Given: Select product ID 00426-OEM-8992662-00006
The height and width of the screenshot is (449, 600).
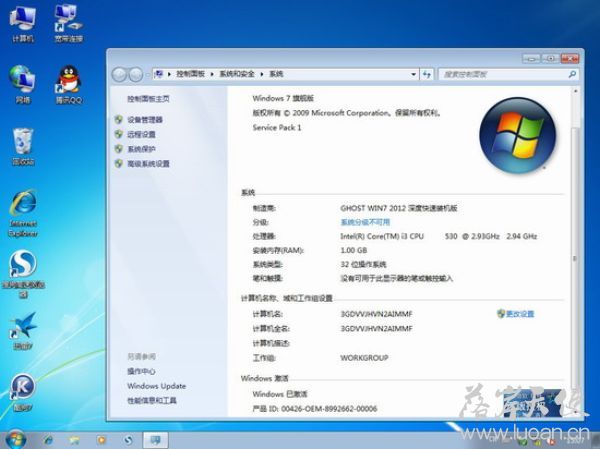Looking at the screenshot, I should tap(329, 409).
